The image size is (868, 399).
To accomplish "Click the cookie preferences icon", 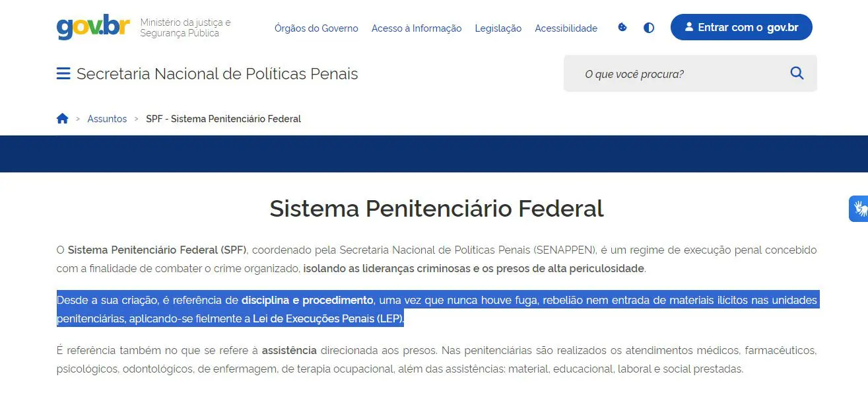I will pyautogui.click(x=622, y=28).
